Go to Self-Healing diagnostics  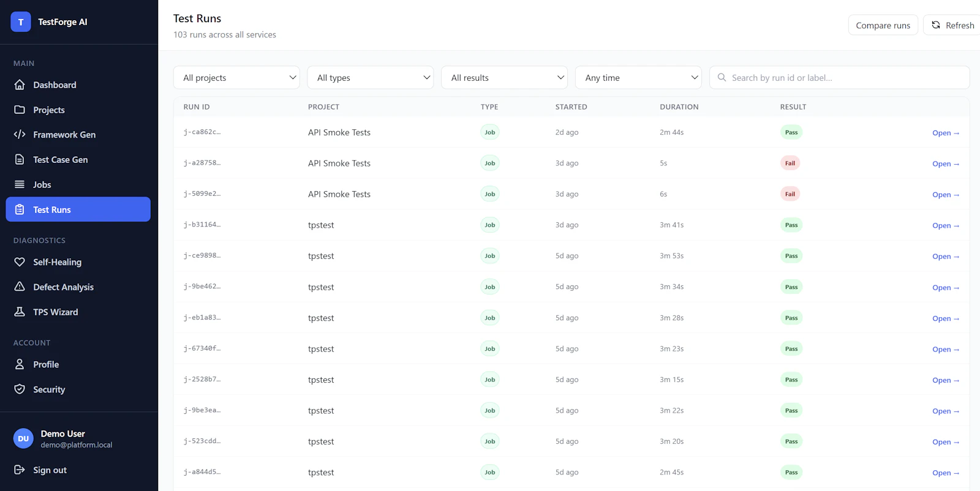click(x=78, y=261)
